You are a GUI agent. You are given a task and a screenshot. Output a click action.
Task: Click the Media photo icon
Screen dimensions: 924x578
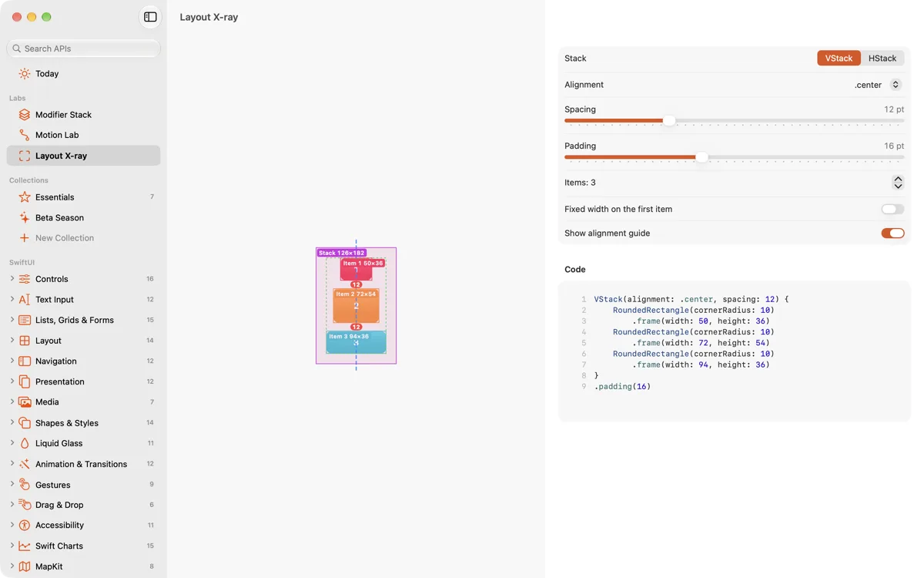[x=25, y=402]
